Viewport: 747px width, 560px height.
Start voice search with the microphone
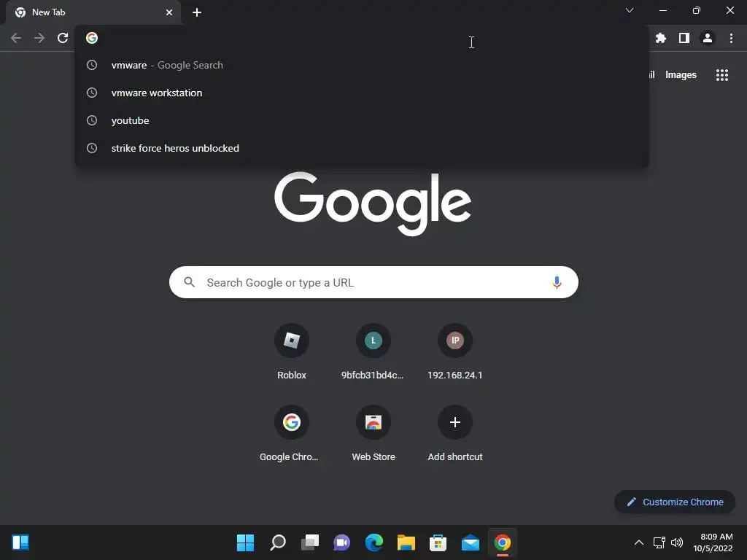tap(557, 282)
